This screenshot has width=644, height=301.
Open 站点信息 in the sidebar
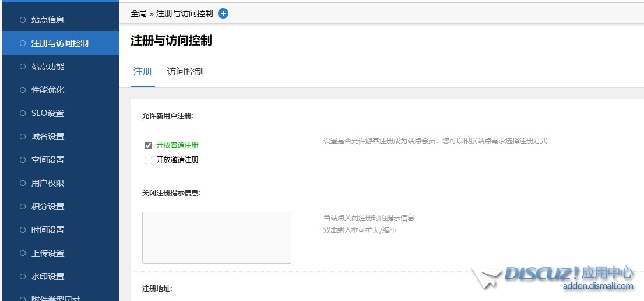pos(48,20)
